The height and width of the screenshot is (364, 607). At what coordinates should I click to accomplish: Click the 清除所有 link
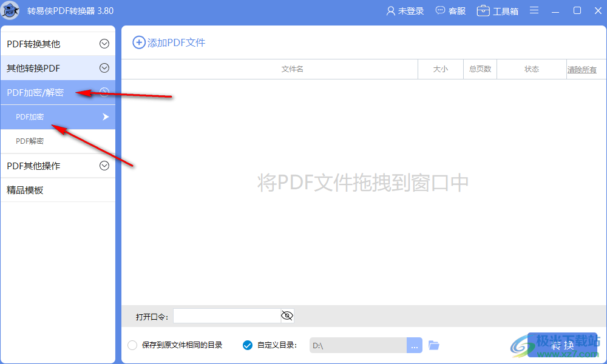point(582,70)
